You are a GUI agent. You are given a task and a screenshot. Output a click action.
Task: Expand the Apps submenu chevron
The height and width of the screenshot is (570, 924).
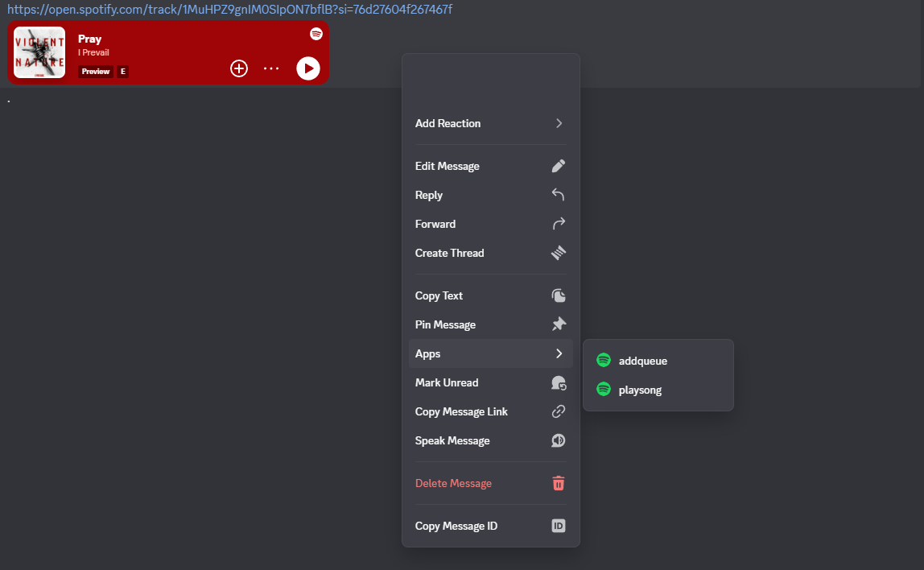(x=559, y=353)
